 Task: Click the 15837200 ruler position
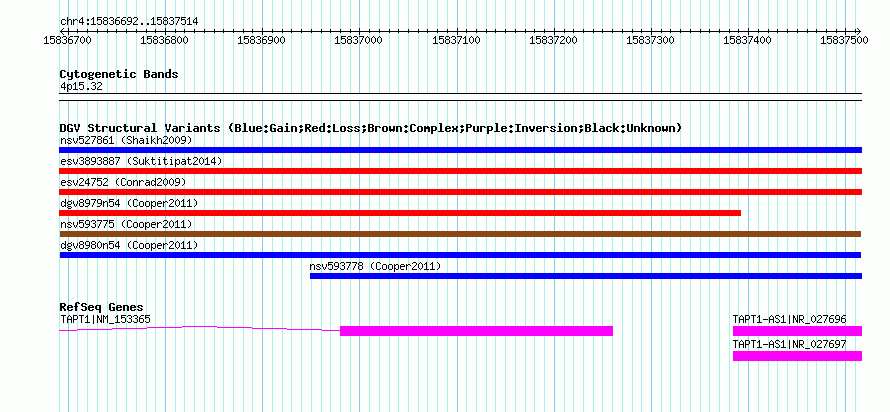[553, 40]
